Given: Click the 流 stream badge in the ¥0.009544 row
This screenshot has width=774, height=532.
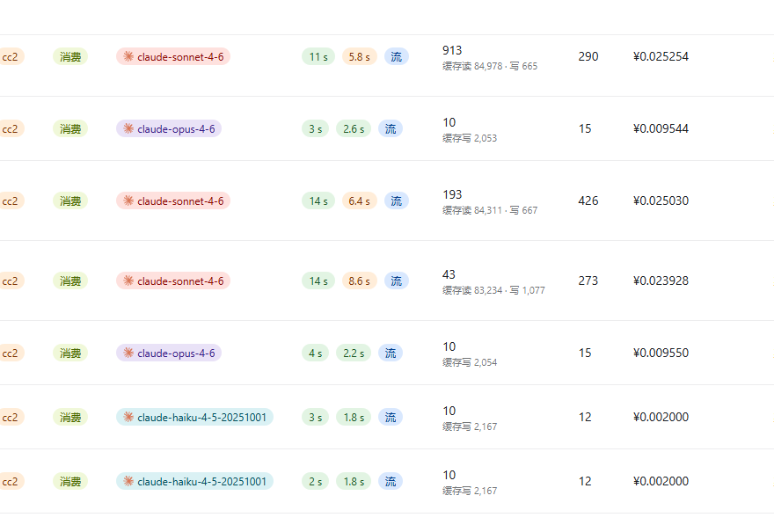Looking at the screenshot, I should pos(391,128).
